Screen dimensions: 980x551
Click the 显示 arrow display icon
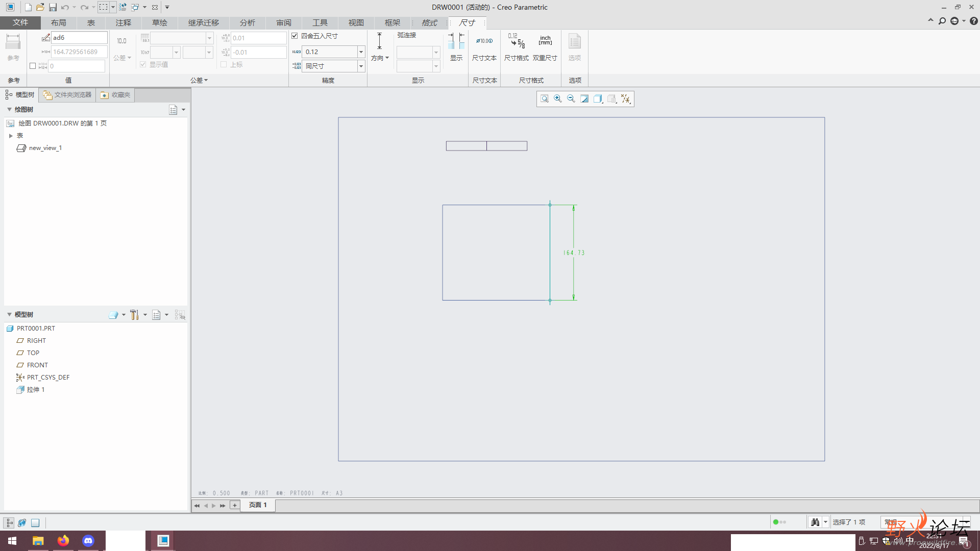456,47
